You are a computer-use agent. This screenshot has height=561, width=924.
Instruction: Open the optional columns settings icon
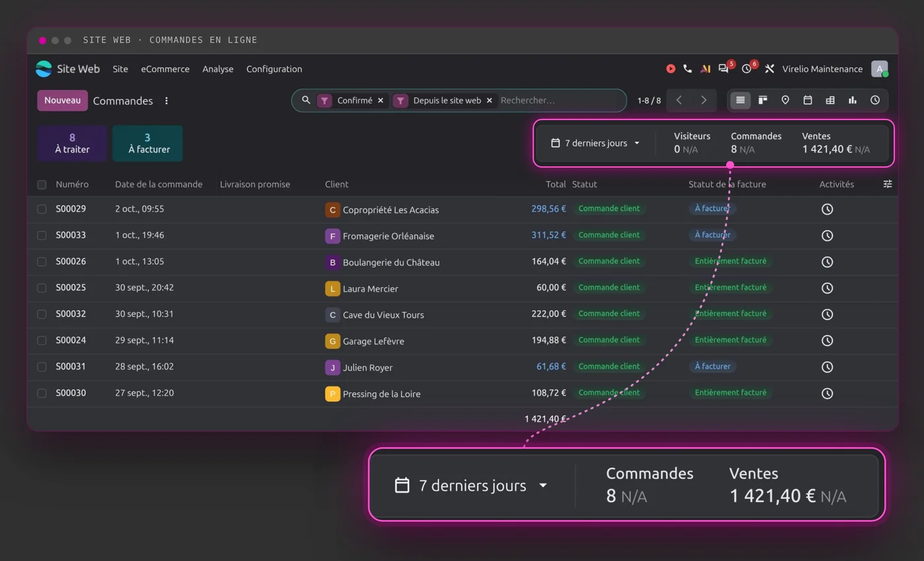click(x=888, y=184)
